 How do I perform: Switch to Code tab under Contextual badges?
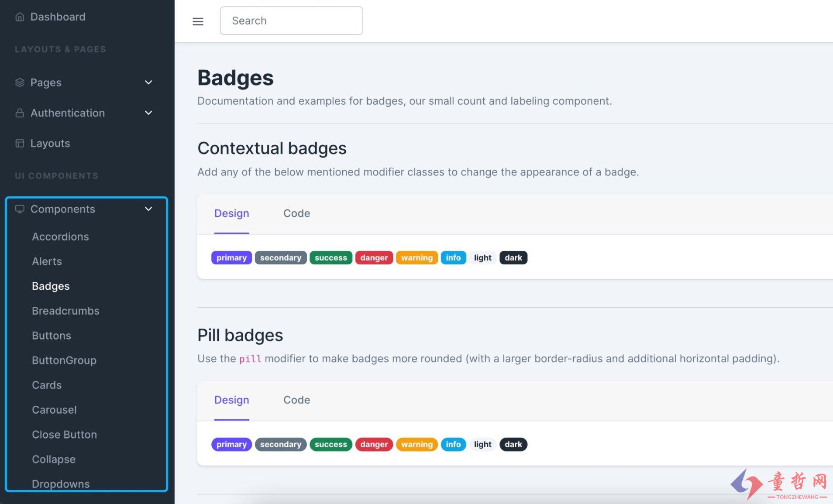(296, 213)
